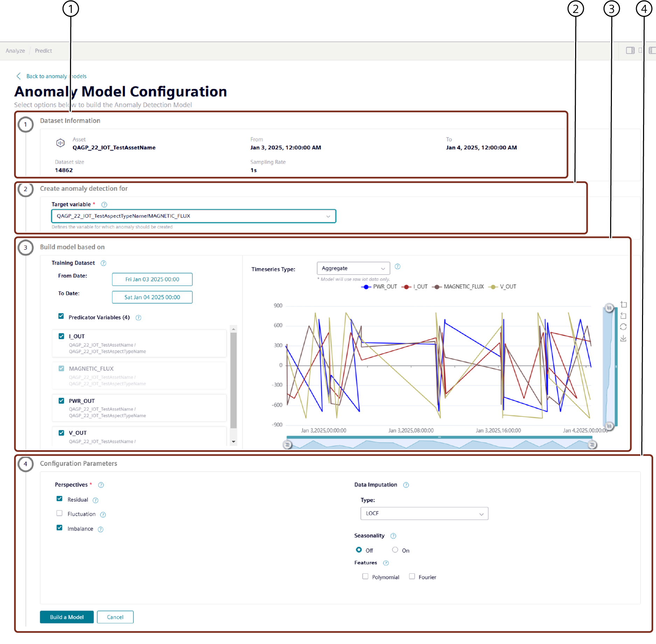Click the chart zoom reset icon
The width and height of the screenshot is (656, 644).
(623, 316)
